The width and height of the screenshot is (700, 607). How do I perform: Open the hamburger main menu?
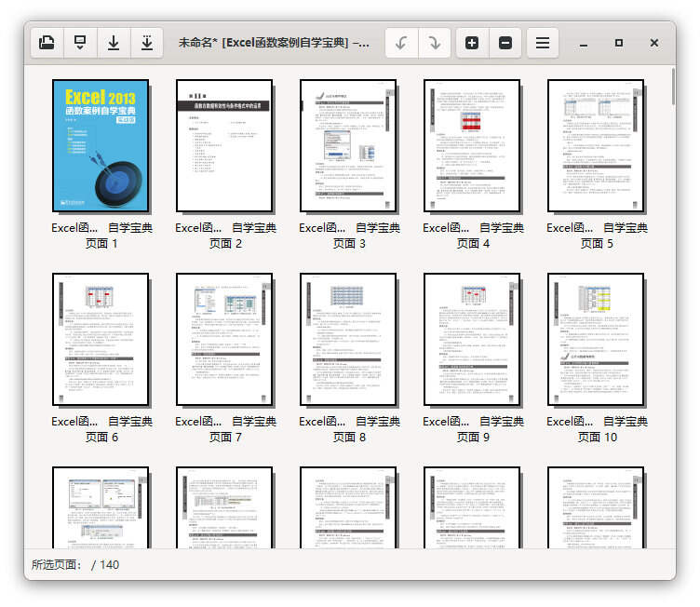coord(543,43)
